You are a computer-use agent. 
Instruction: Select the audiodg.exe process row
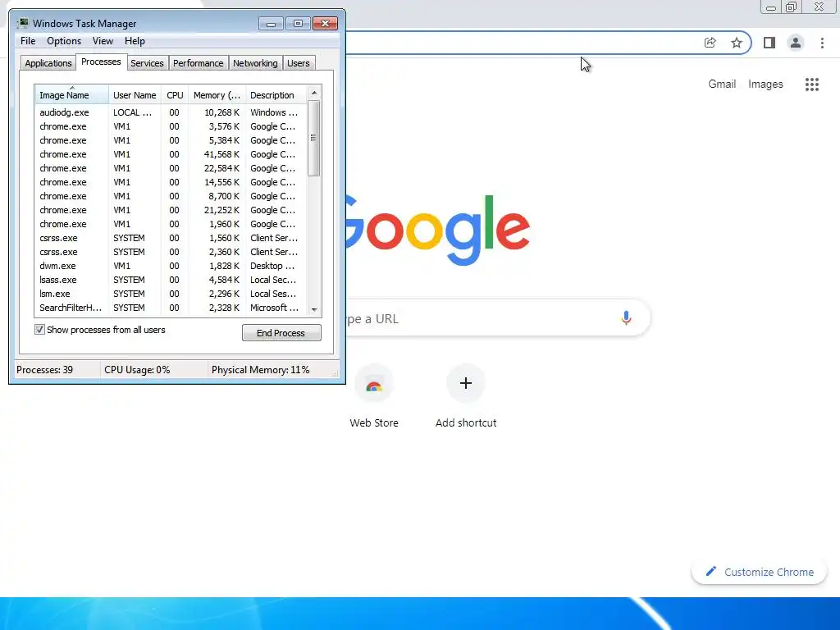pyautogui.click(x=171, y=112)
